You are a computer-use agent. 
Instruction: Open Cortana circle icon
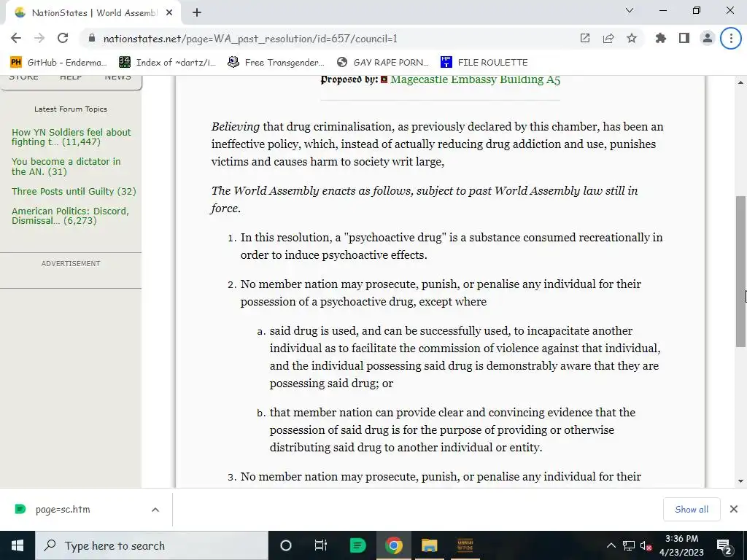286,545
